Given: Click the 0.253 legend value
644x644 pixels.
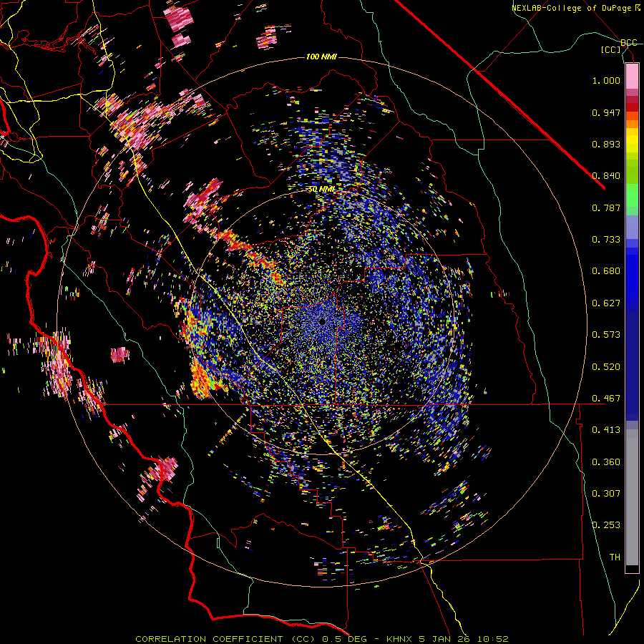Looking at the screenshot, I should [606, 525].
